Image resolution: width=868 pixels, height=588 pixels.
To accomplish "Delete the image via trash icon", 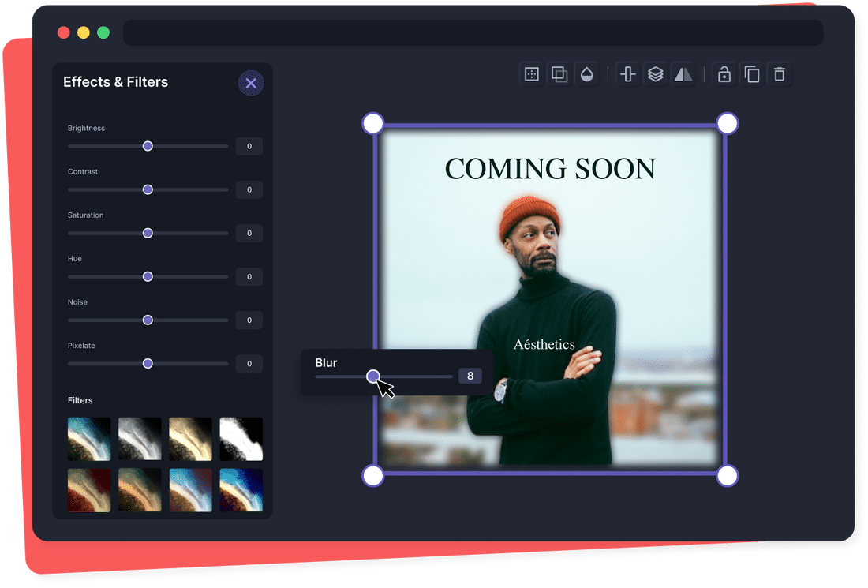I will (x=780, y=73).
